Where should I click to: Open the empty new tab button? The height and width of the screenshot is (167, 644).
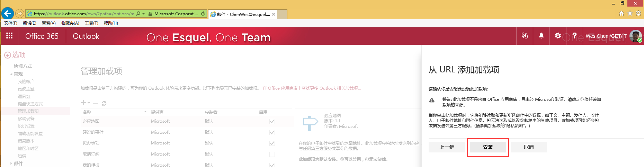(283, 14)
